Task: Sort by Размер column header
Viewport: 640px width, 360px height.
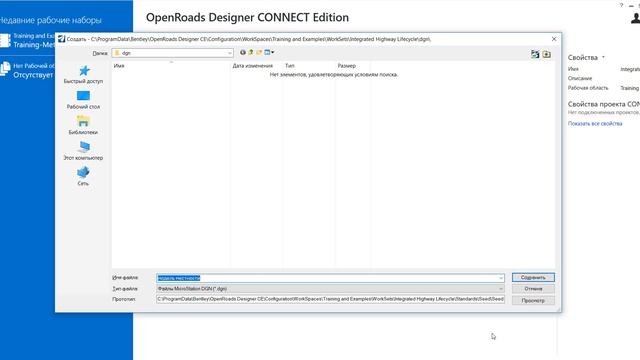Action: tap(347, 65)
